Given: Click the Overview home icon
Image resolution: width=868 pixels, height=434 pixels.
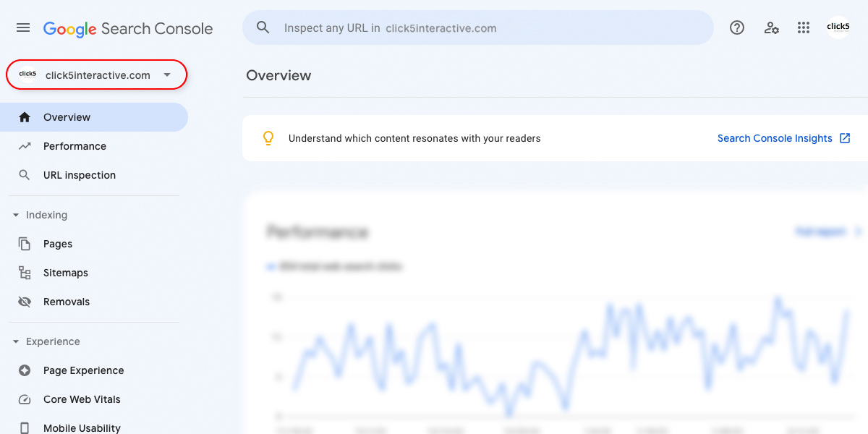Looking at the screenshot, I should (x=25, y=117).
